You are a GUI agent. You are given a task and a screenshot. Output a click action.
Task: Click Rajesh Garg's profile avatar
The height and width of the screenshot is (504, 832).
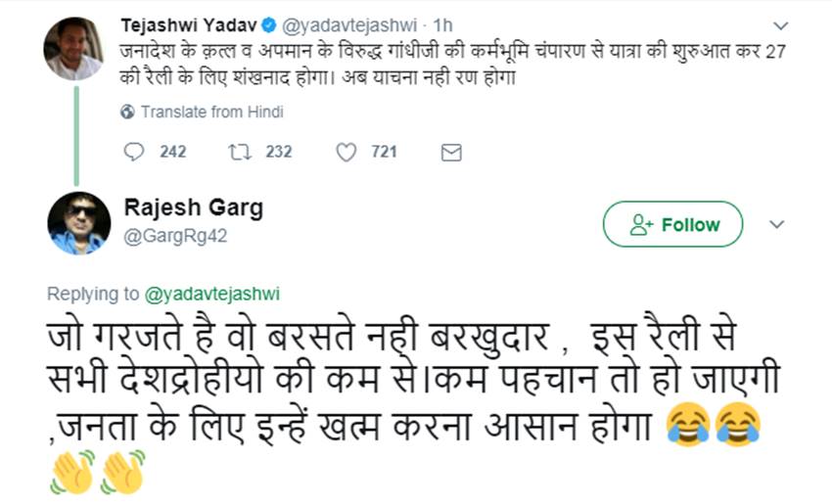coord(78,223)
